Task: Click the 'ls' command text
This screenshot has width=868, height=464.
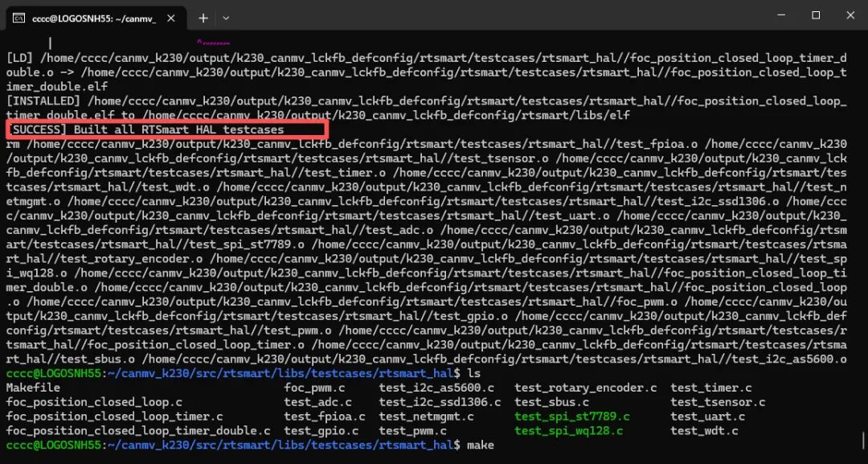Action: [x=474, y=373]
